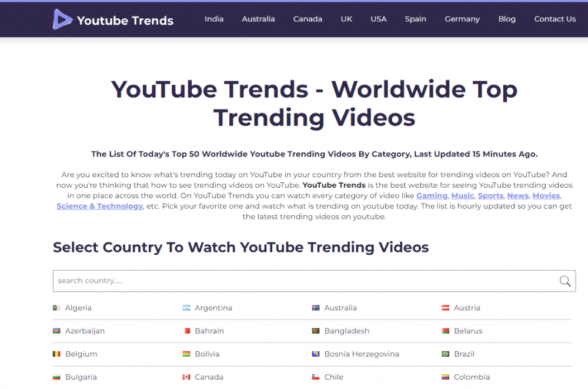Select Bosnia Herzegovina from the list
Viewport: 588px width, 389px height.
click(362, 354)
